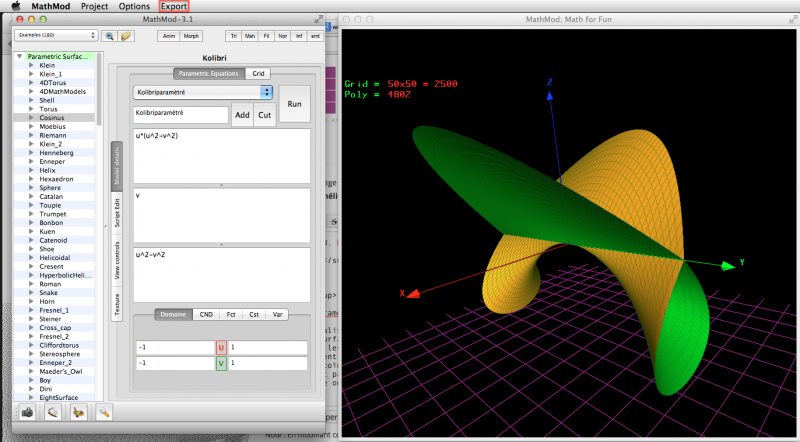This screenshot has width=800, height=442.
Task: Toggle the Anim animation button
Action: pyautogui.click(x=168, y=36)
